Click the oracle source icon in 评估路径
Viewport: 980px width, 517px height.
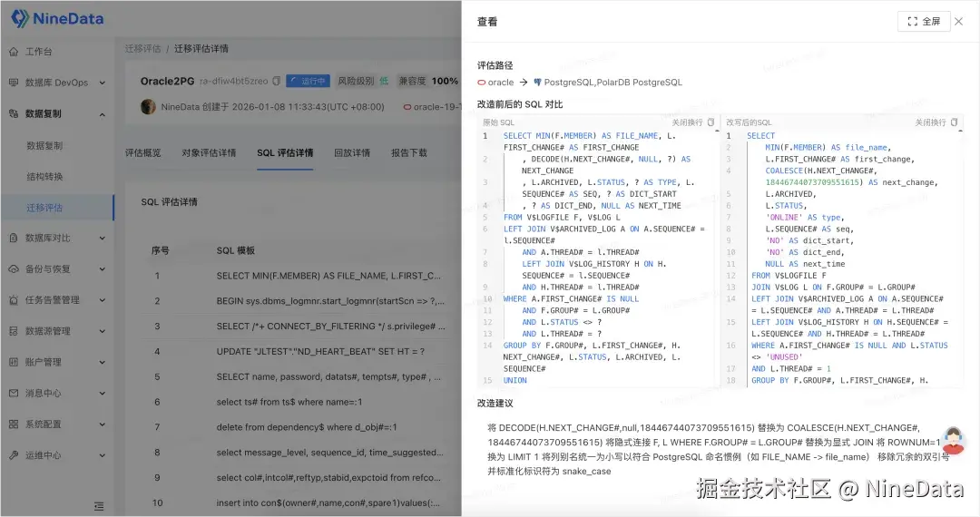click(x=481, y=83)
